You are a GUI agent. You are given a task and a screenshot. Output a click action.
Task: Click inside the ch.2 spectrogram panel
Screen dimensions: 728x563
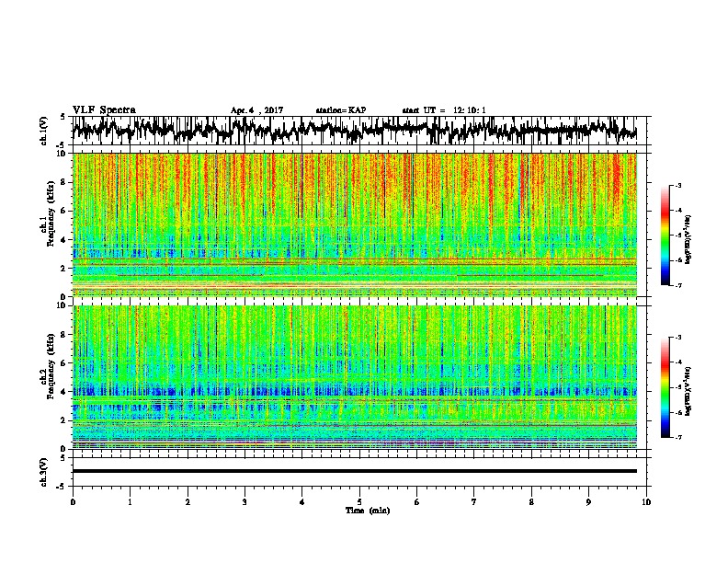click(355, 377)
